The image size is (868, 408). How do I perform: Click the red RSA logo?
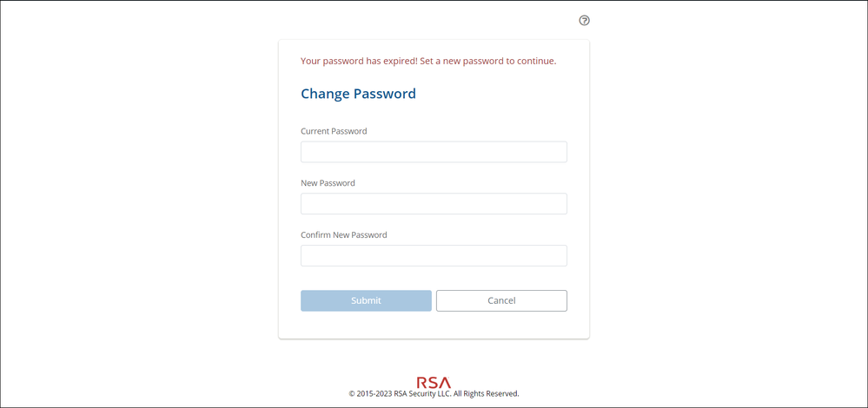point(434,382)
